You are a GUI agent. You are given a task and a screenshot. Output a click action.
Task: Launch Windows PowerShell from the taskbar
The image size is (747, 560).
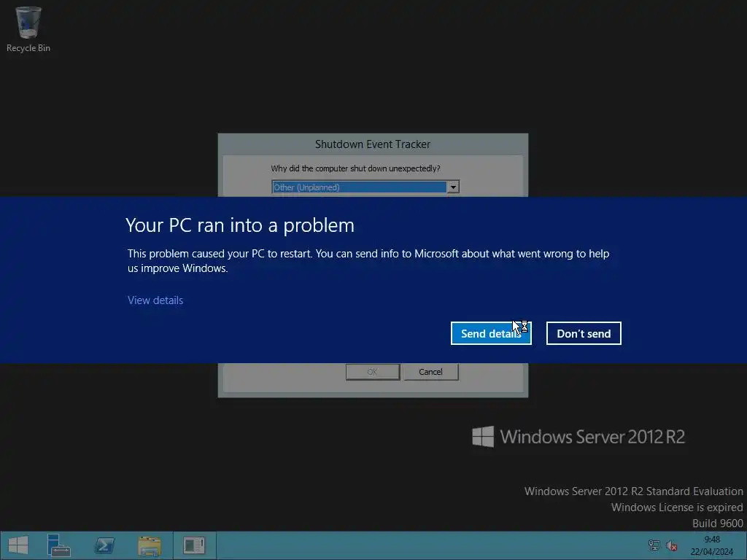tap(104, 545)
